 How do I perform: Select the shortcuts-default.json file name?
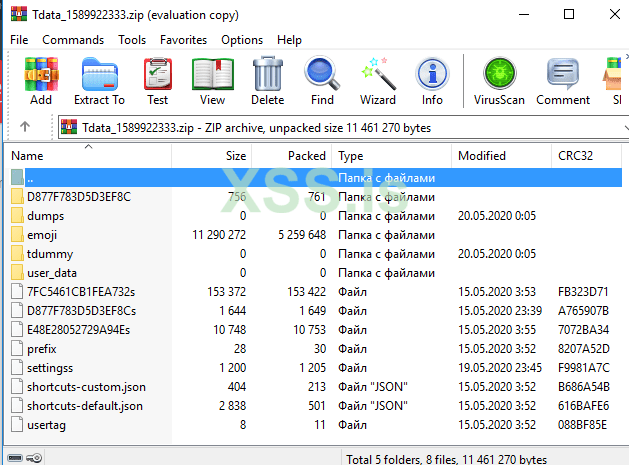tap(85, 406)
